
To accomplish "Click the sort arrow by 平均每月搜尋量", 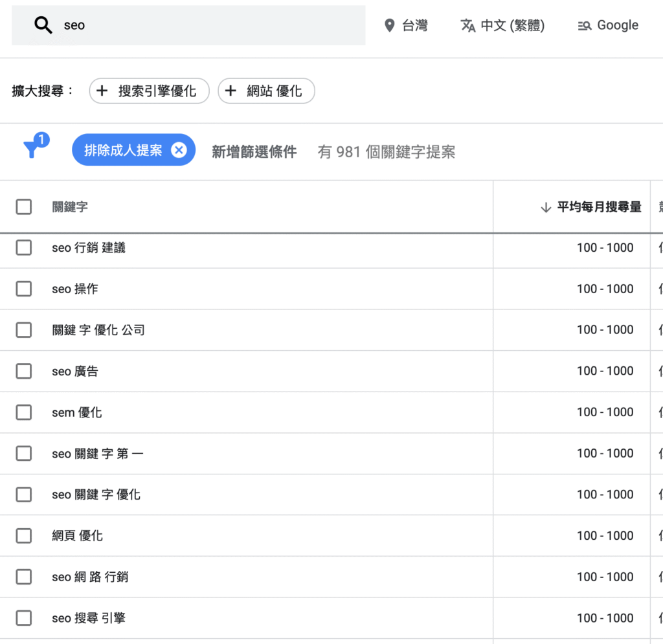I will click(x=546, y=207).
